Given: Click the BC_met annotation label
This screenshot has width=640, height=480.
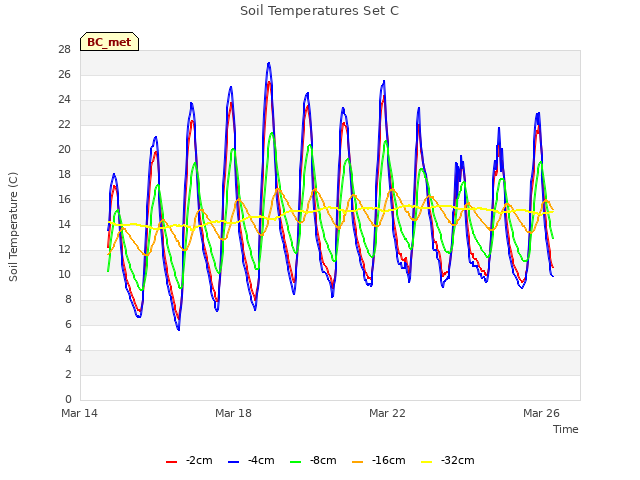Looking at the screenshot, I should click(x=109, y=42).
